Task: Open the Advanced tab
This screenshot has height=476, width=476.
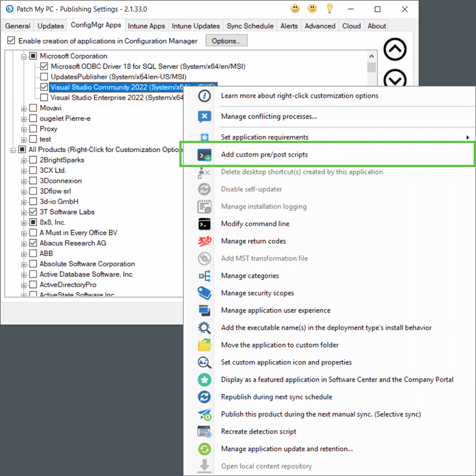Action: click(x=320, y=26)
